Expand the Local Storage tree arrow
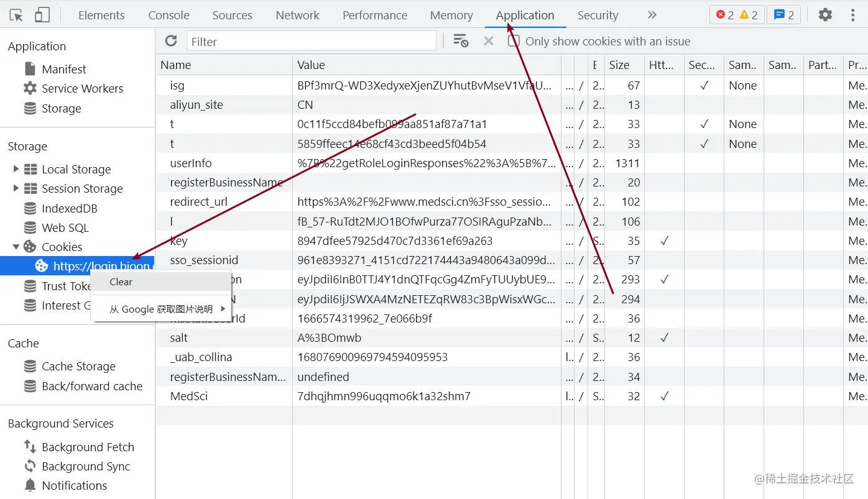 click(16, 169)
